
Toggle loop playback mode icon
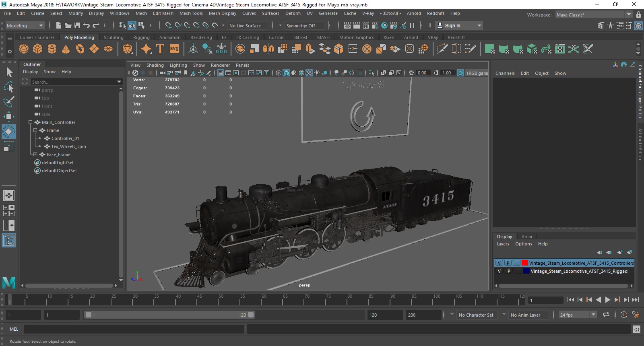pos(606,315)
